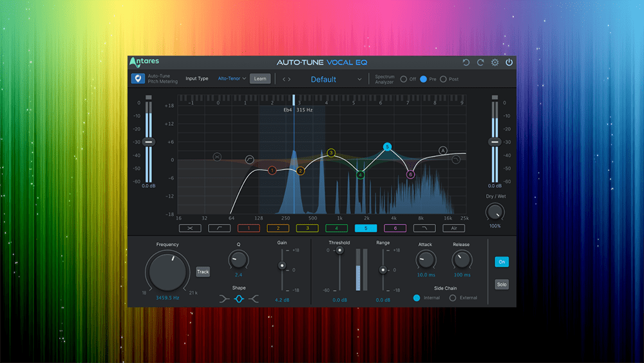Click the input level fader handle
This screenshot has height=363, width=644.
(x=149, y=142)
